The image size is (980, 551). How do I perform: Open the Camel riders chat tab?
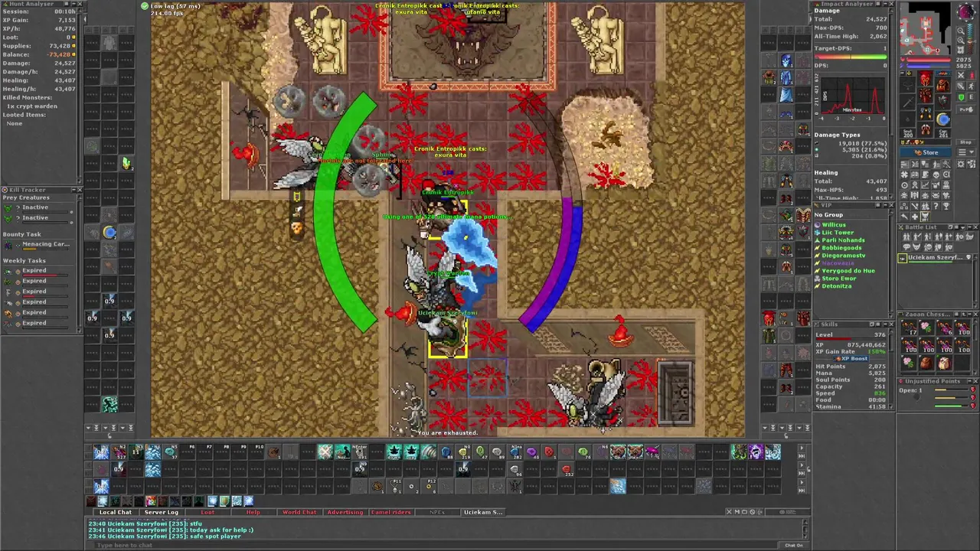(x=390, y=512)
